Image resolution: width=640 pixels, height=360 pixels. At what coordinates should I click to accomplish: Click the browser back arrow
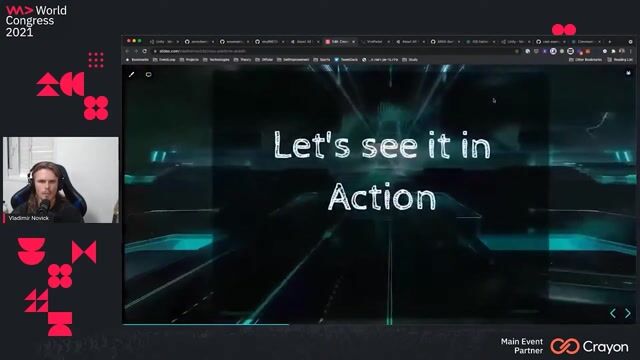[127, 51]
